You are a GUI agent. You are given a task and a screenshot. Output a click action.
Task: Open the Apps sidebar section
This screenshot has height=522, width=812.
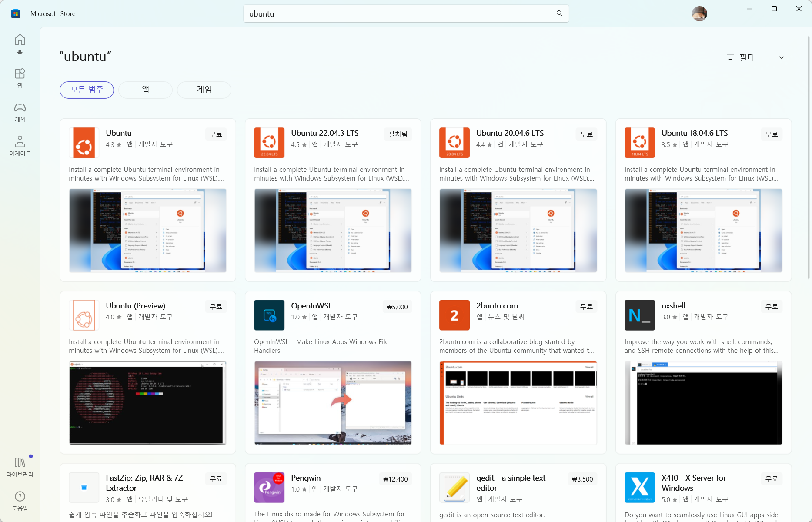(20, 78)
